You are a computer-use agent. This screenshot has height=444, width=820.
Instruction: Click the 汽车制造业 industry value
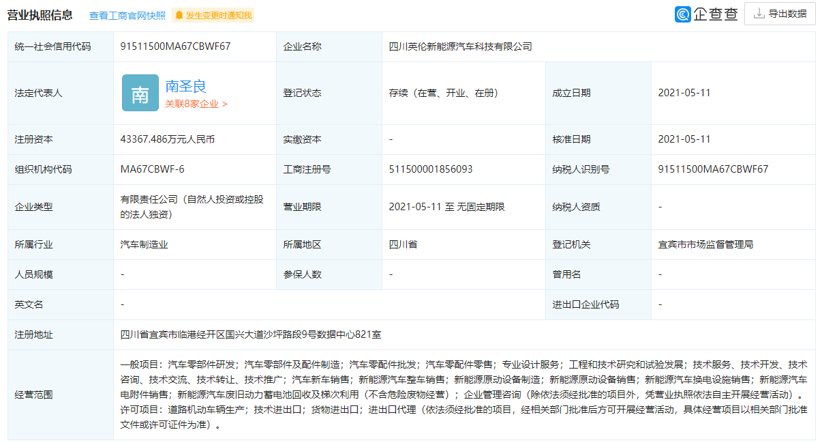point(146,243)
